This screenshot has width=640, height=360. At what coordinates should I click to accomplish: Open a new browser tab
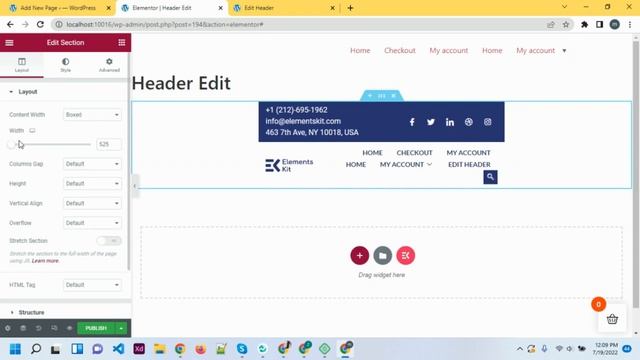click(x=350, y=8)
